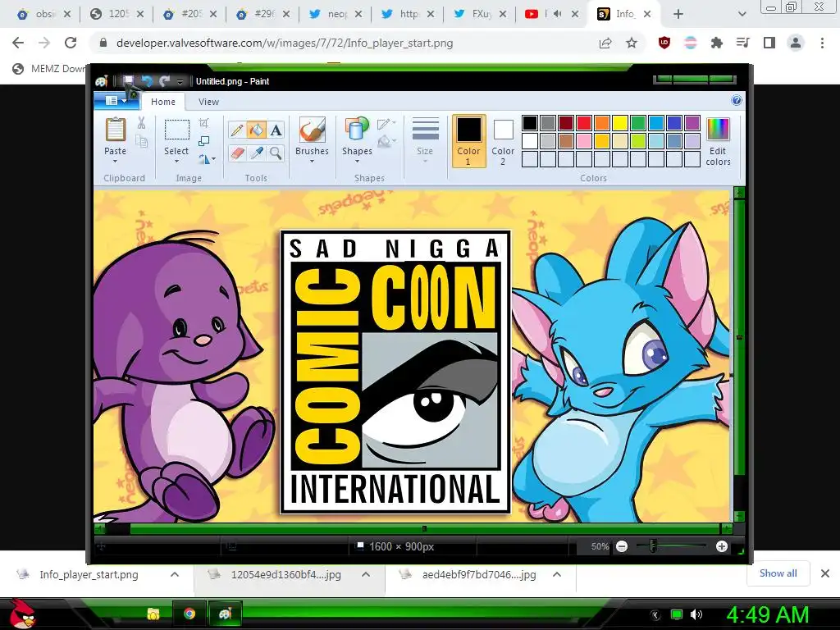The height and width of the screenshot is (630, 840).
Task: Switch to the 'FXuy' Twitter tab
Action: click(481, 15)
